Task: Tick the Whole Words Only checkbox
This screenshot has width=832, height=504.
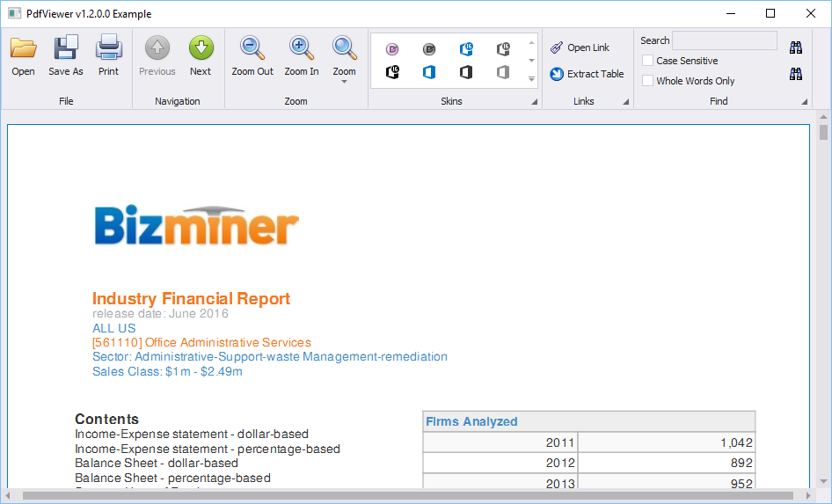Action: 647,81
